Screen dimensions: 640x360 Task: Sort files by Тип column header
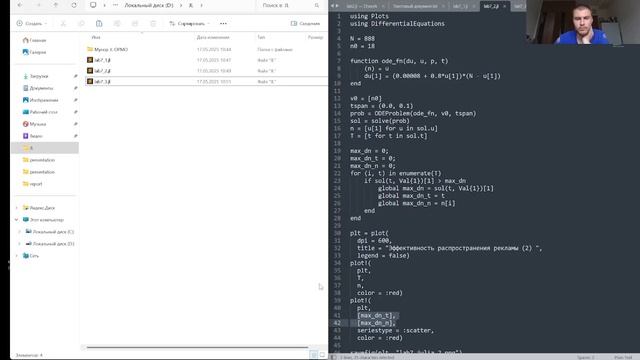click(x=261, y=37)
